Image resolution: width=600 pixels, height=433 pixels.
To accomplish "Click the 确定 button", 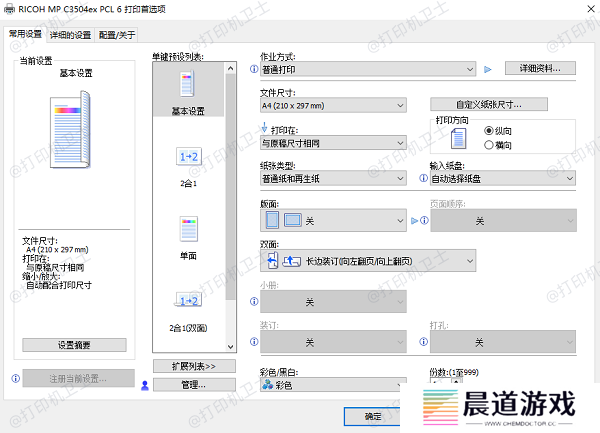I will (x=372, y=416).
